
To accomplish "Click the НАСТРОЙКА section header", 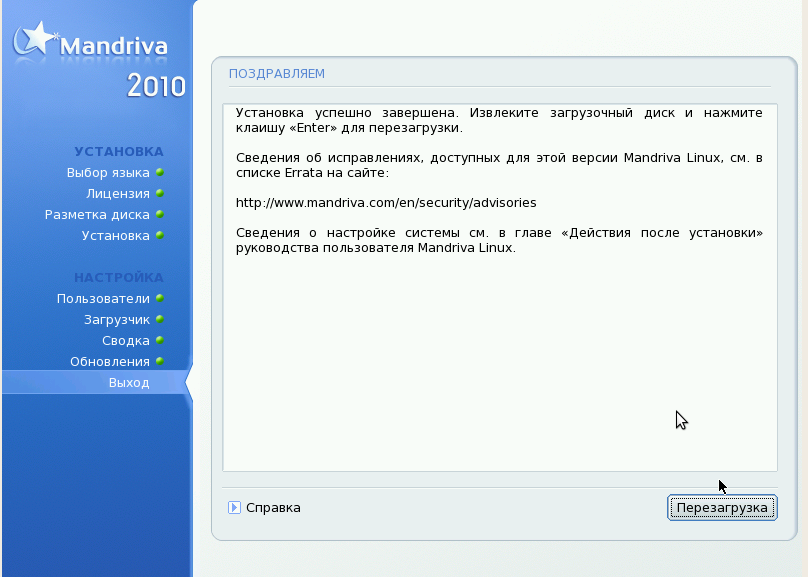I will point(119,278).
